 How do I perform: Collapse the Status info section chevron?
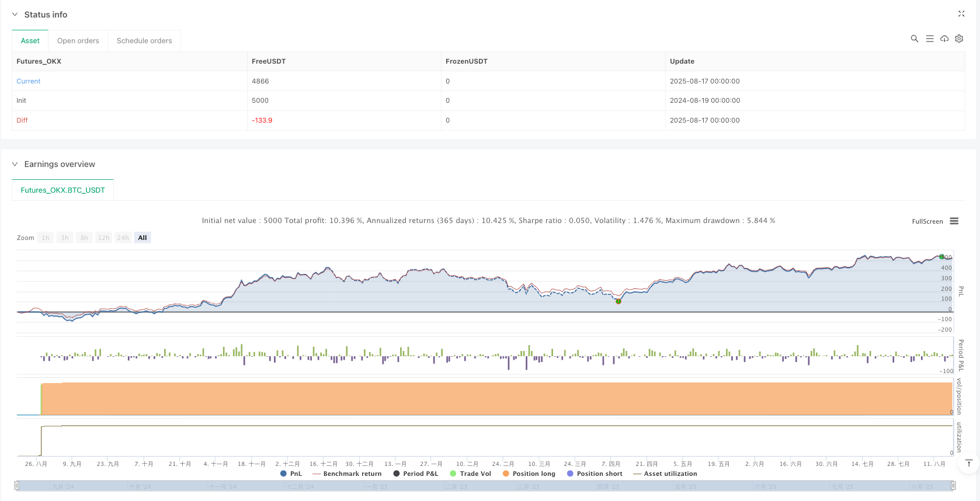[15, 15]
